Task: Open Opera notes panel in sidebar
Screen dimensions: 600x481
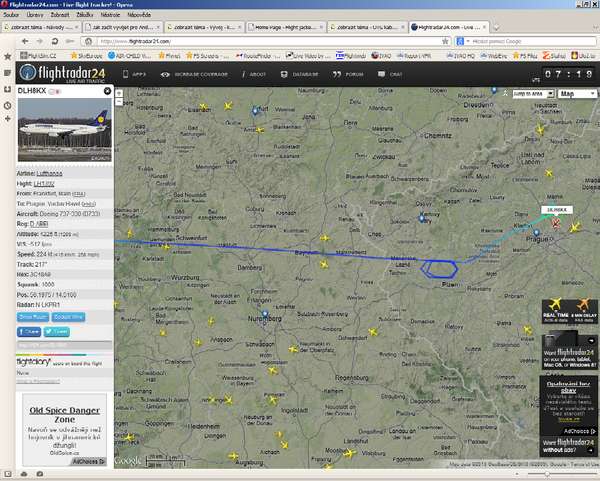Action: 7,73
